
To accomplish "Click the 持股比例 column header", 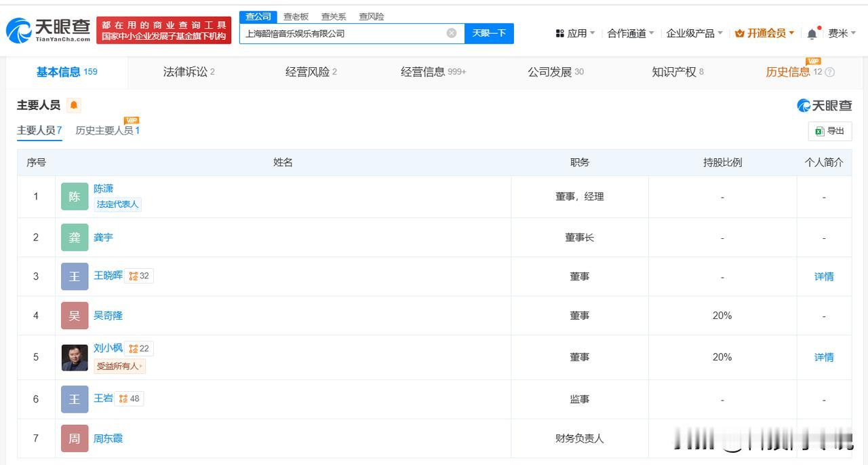I will point(722,162).
